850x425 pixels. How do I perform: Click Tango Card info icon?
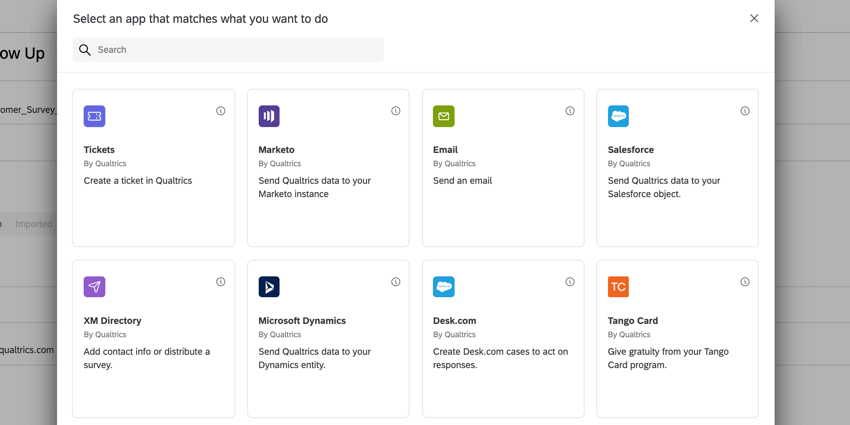click(745, 282)
